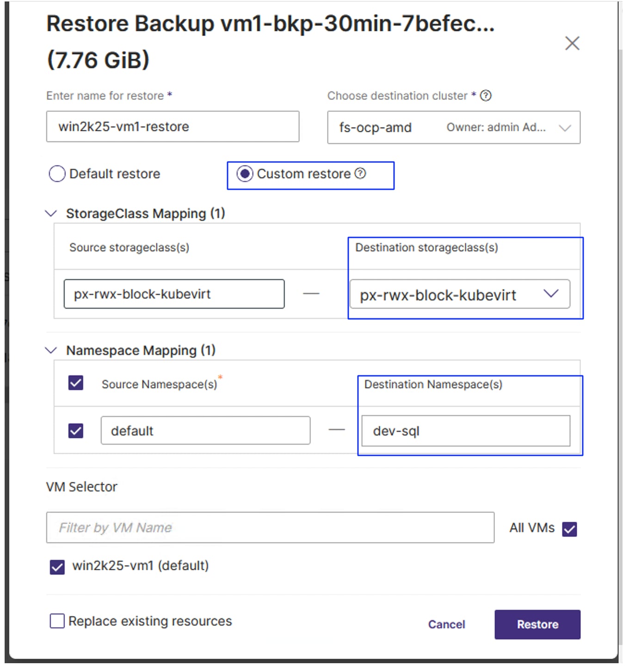The image size is (629, 672).
Task: Click the Restore button
Action: coord(537,624)
